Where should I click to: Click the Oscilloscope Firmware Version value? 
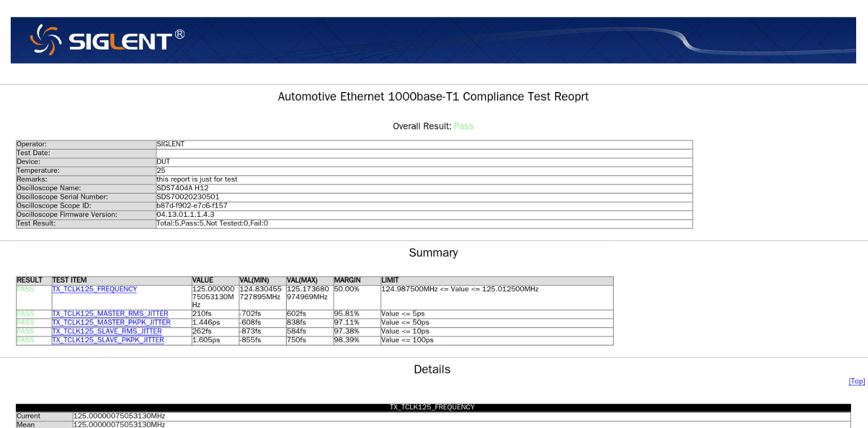tap(185, 215)
